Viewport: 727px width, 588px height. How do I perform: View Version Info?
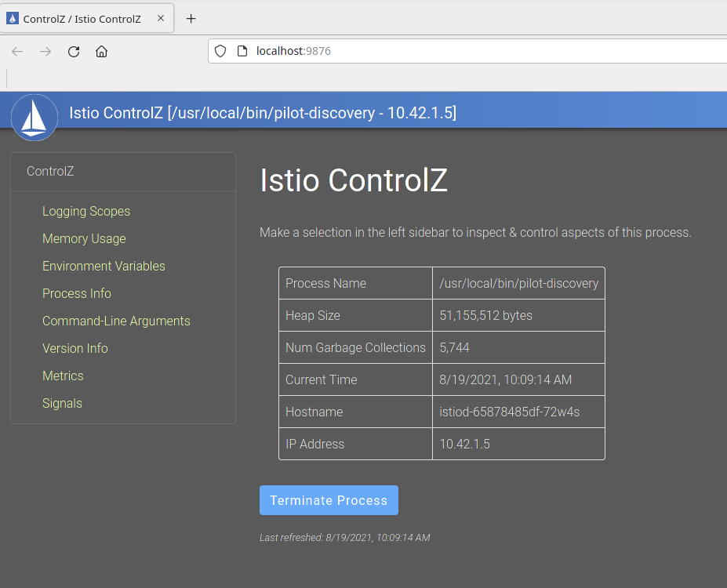[75, 348]
